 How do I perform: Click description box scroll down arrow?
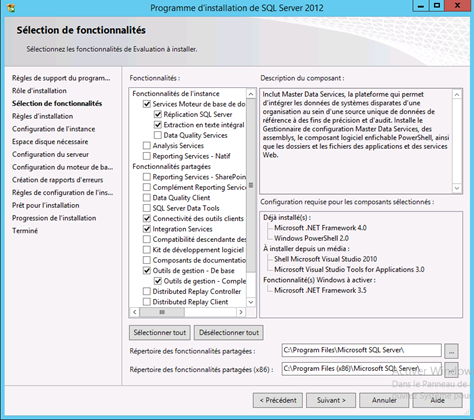coord(457,188)
